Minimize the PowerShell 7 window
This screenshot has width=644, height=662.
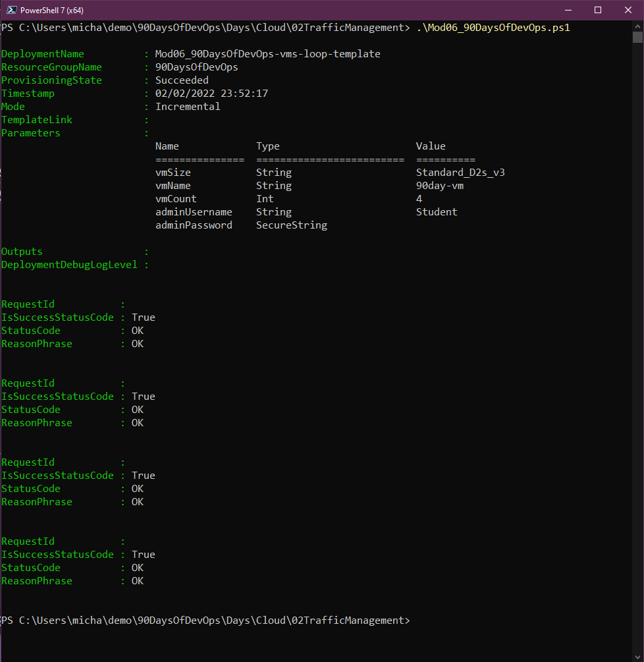pos(568,10)
